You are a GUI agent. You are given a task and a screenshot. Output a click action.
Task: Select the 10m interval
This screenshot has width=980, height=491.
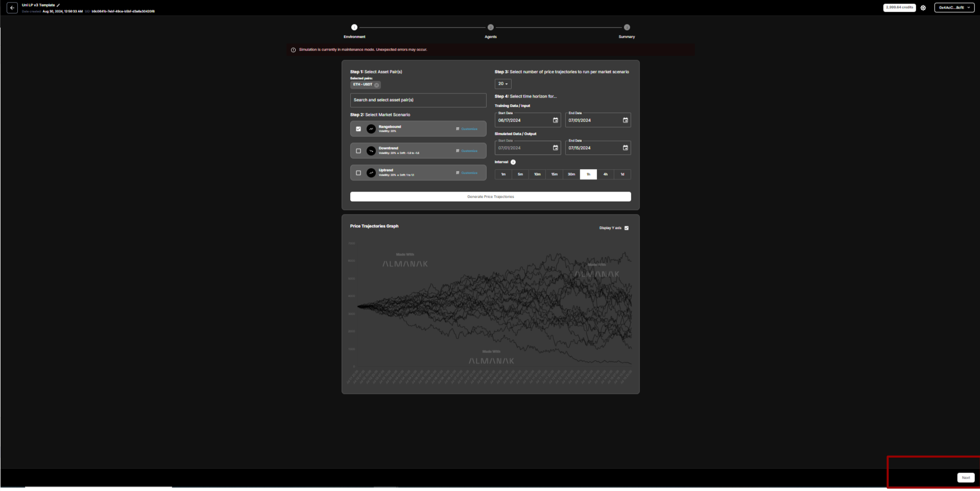pyautogui.click(x=537, y=174)
